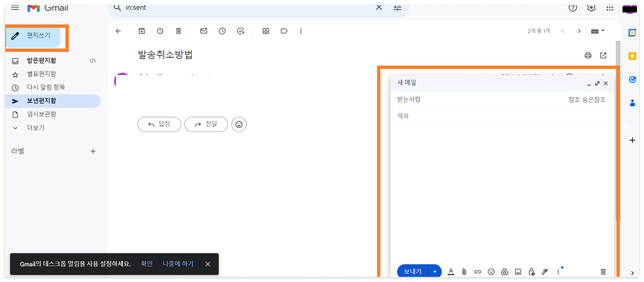Click 확인 in notification banner
Screen dimensions: 644x282
tap(147, 264)
